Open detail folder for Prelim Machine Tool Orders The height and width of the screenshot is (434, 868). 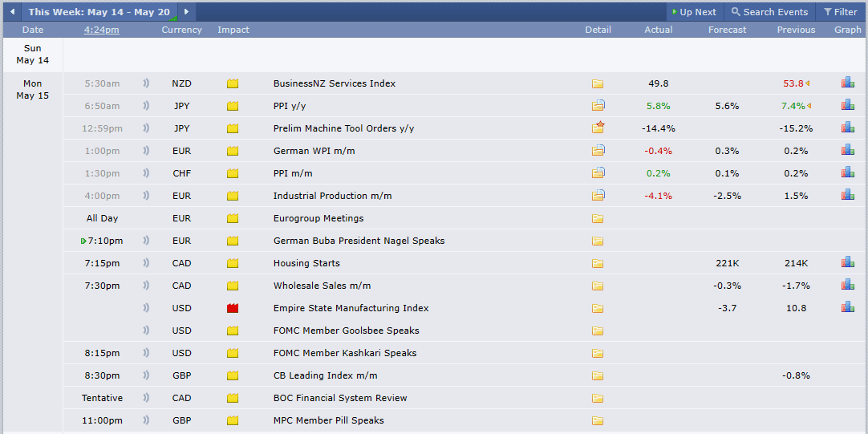pos(598,128)
